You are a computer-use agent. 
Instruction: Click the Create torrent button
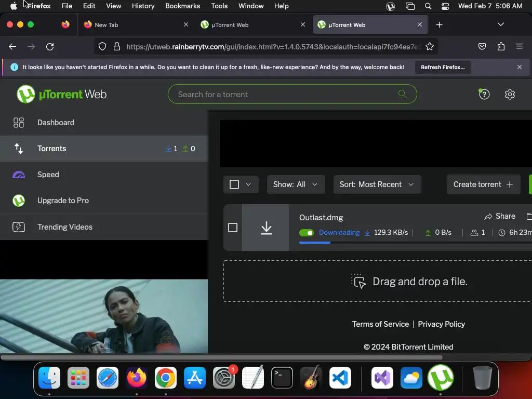coord(483,184)
